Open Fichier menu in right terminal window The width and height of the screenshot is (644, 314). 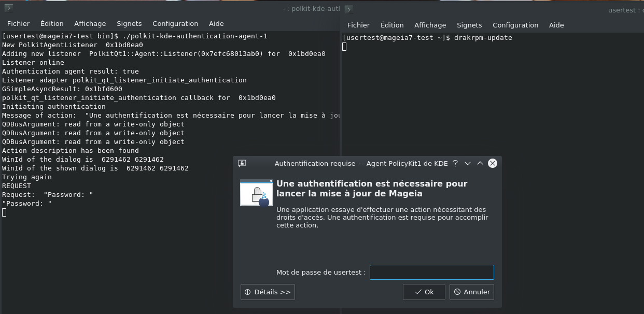tap(358, 25)
